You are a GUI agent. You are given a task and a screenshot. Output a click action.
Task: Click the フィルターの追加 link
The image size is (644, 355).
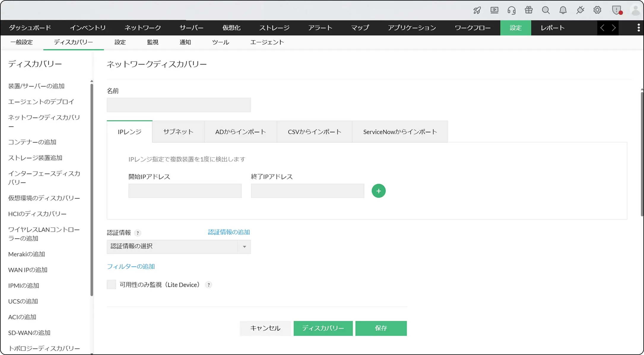pos(131,267)
